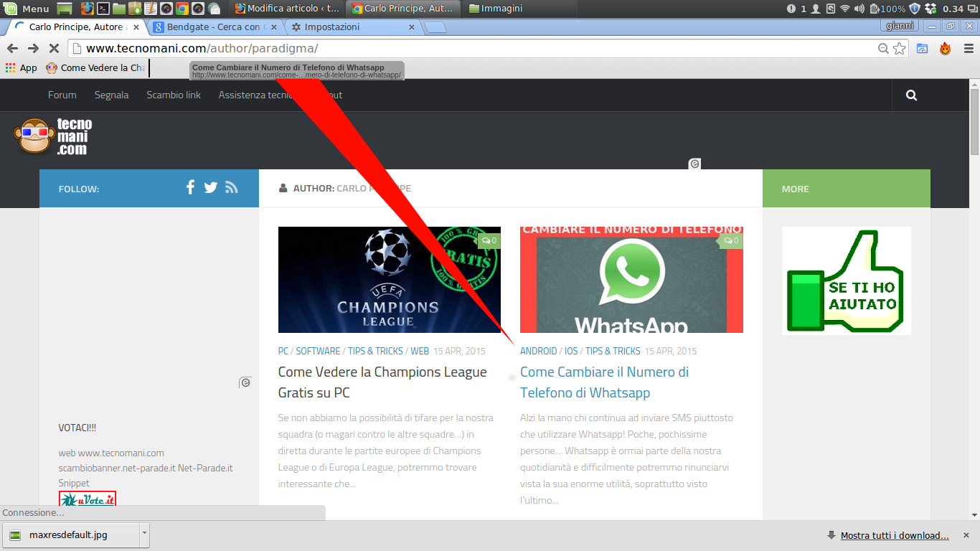Open comment bubble on Whatsapp post
The image size is (980, 551).
731,241
